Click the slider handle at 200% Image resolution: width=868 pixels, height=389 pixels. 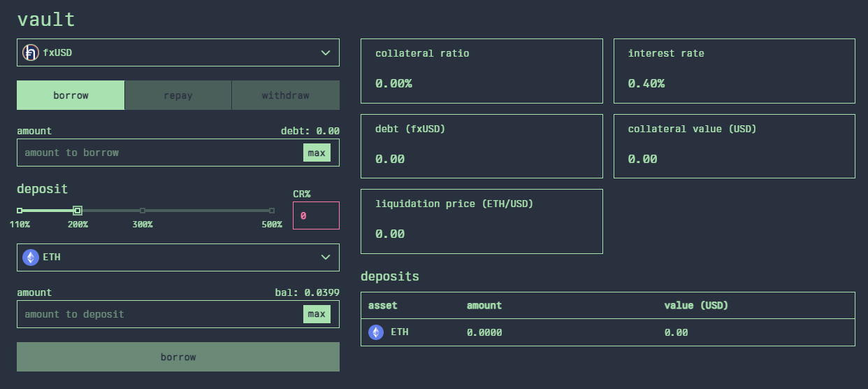[x=78, y=211]
